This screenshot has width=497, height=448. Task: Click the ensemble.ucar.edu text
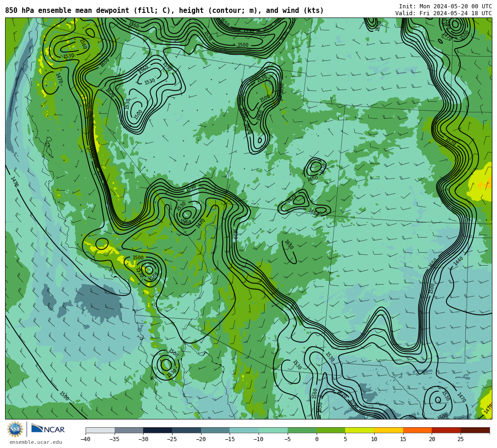coord(36,442)
